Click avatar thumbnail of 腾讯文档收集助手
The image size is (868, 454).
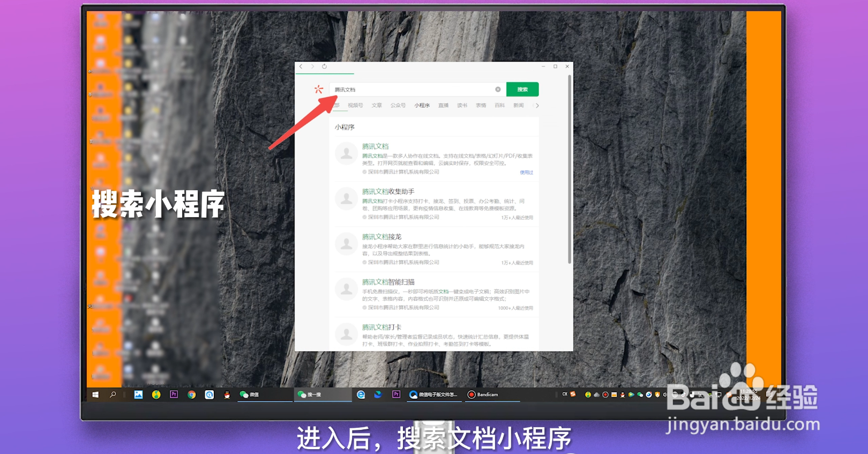click(347, 199)
